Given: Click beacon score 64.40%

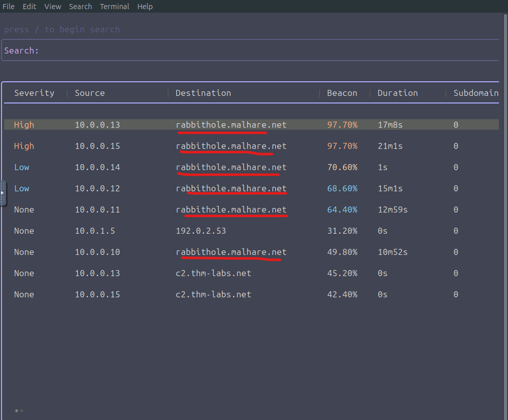Looking at the screenshot, I should pyautogui.click(x=342, y=209).
